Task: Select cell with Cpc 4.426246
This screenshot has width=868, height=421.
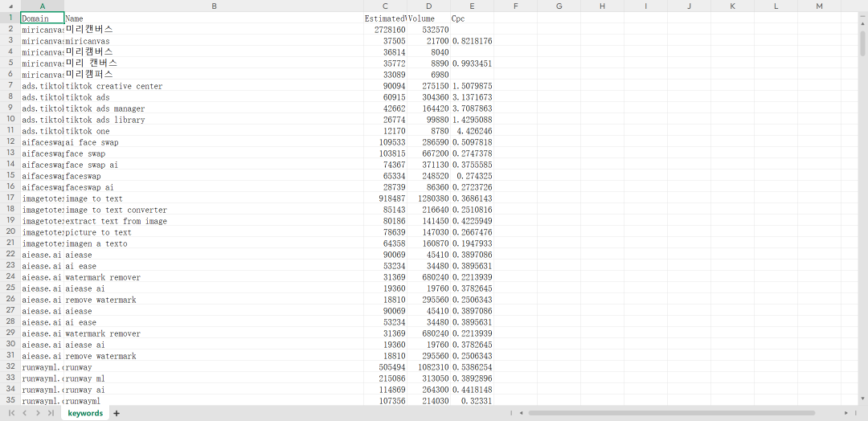Action: [x=472, y=131]
